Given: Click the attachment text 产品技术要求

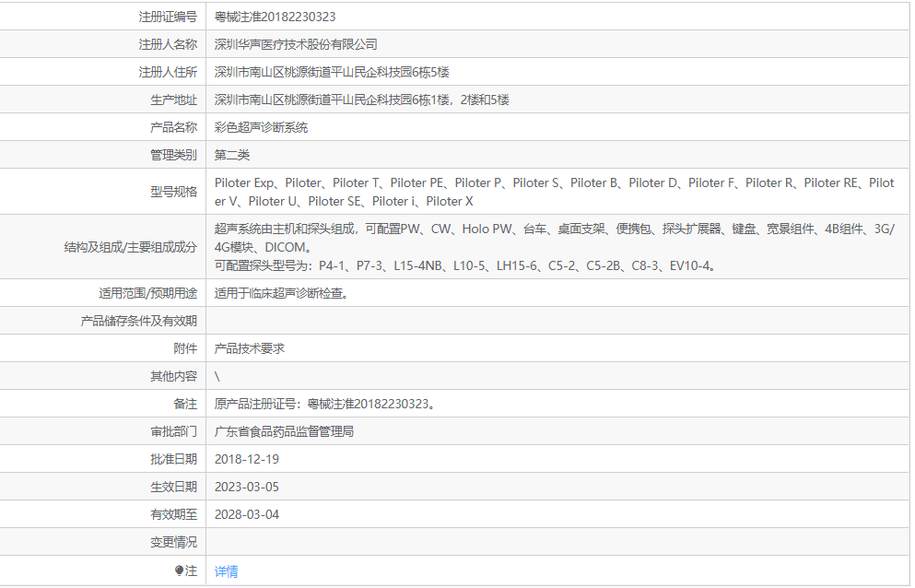Looking at the screenshot, I should click(x=249, y=348).
